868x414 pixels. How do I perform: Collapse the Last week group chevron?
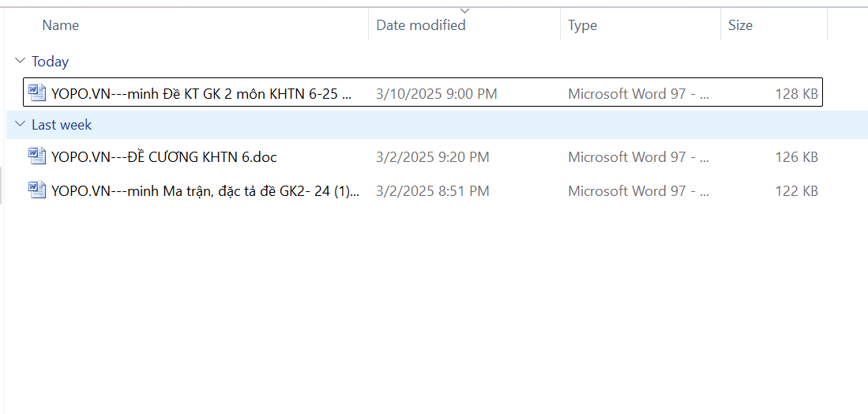[20, 125]
